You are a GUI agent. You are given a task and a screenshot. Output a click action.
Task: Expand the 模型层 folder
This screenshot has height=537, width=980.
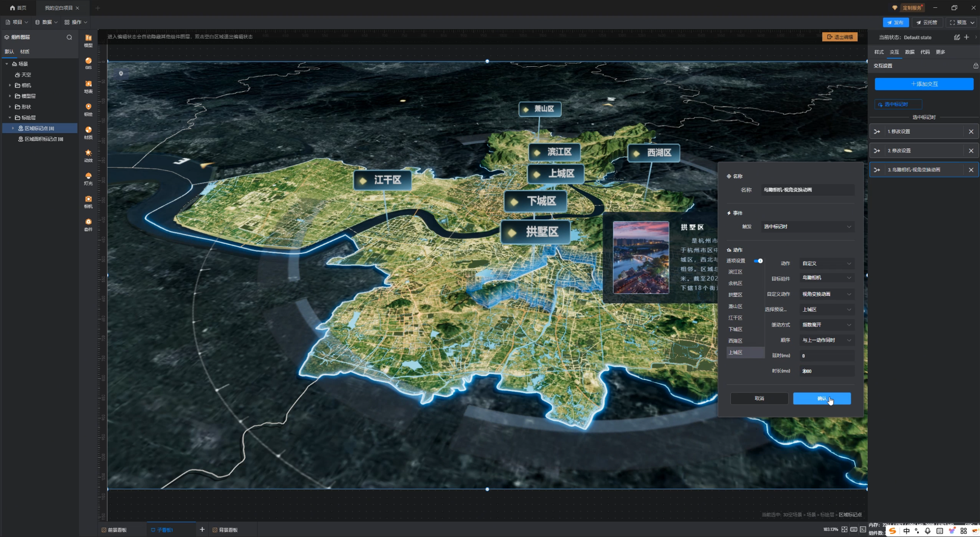pyautogui.click(x=10, y=96)
